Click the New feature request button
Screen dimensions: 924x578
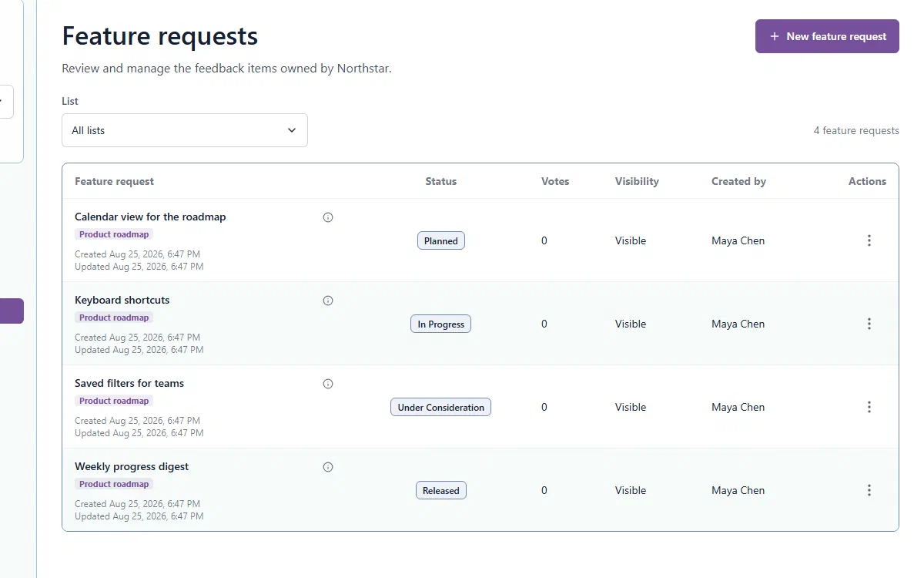[827, 36]
